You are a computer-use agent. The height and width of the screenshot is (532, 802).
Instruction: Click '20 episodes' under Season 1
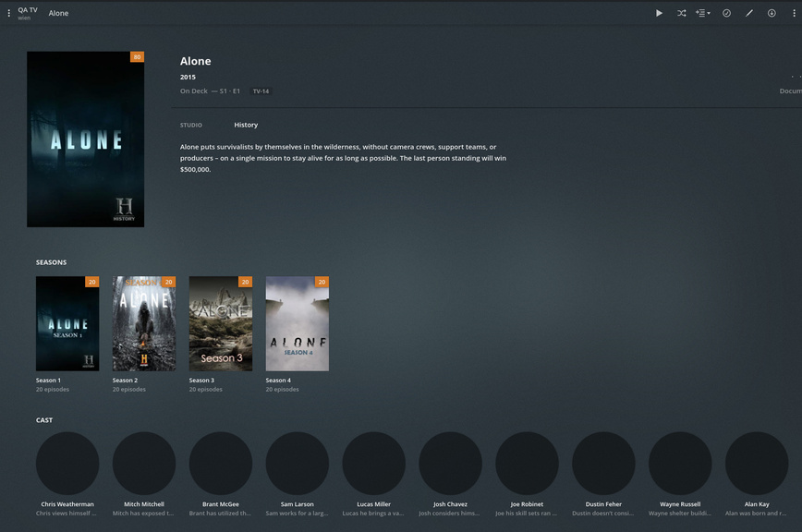coord(52,390)
